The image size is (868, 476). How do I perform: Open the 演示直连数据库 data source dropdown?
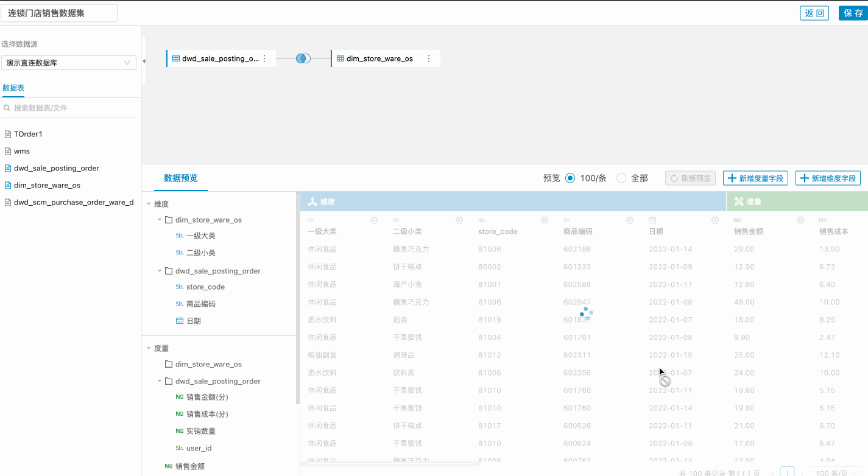pyautogui.click(x=68, y=63)
